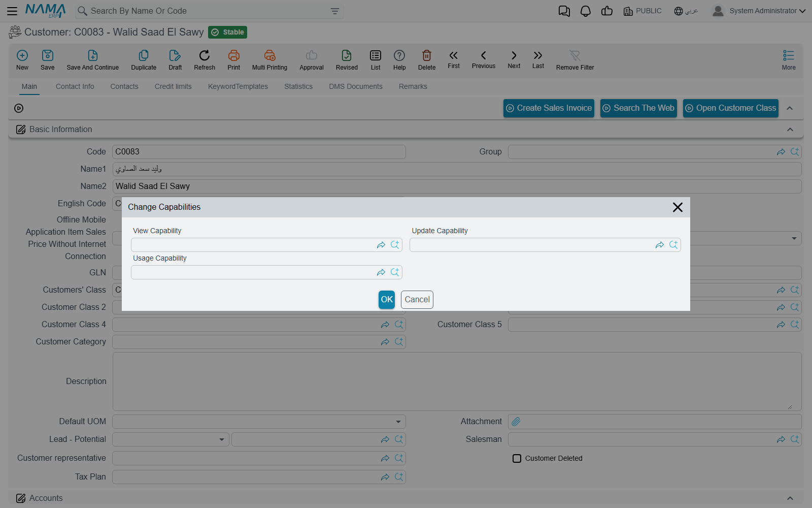
Task: Click the Draft toolbar icon
Action: [175, 60]
